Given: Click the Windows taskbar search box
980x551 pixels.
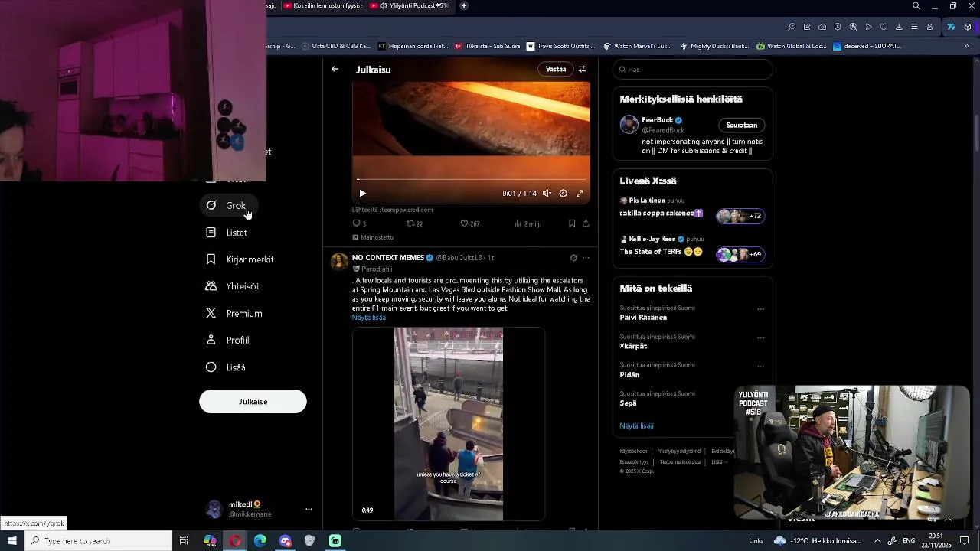Looking at the screenshot, I should pyautogui.click(x=98, y=541).
